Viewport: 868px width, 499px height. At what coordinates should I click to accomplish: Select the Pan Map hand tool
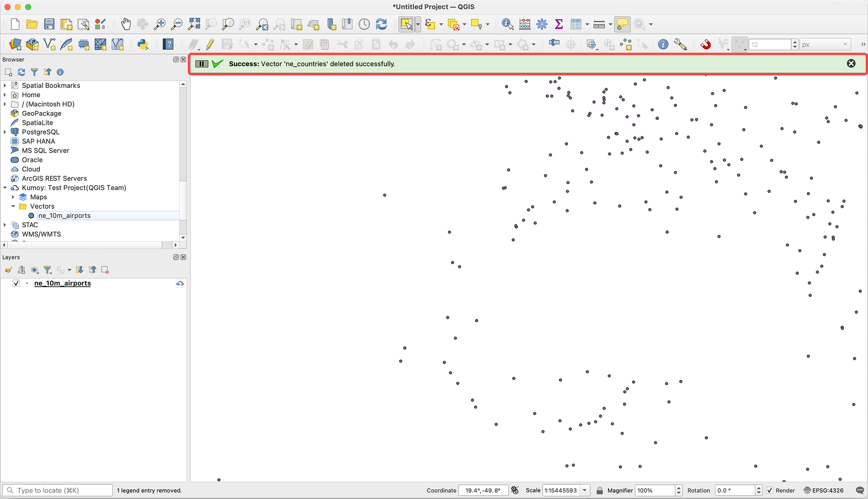(126, 24)
